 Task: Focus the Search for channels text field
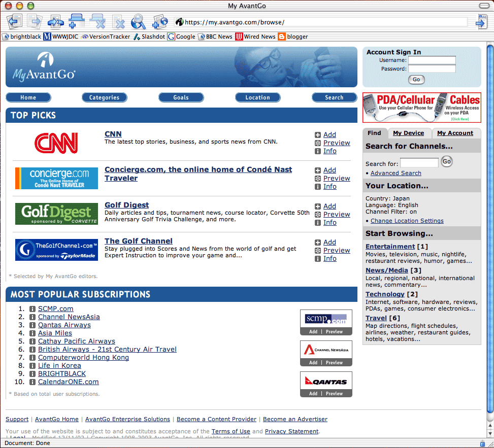click(419, 163)
